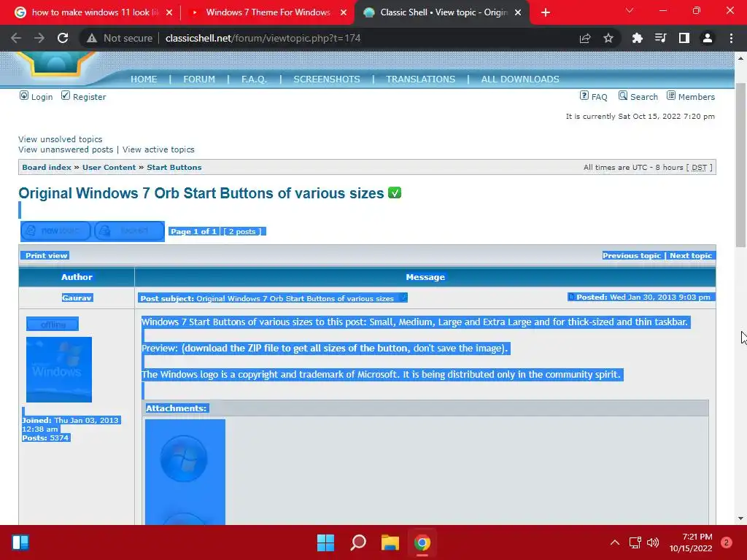Click the scrollbar up arrow
Viewport: 747px width, 560px height.
(x=740, y=58)
